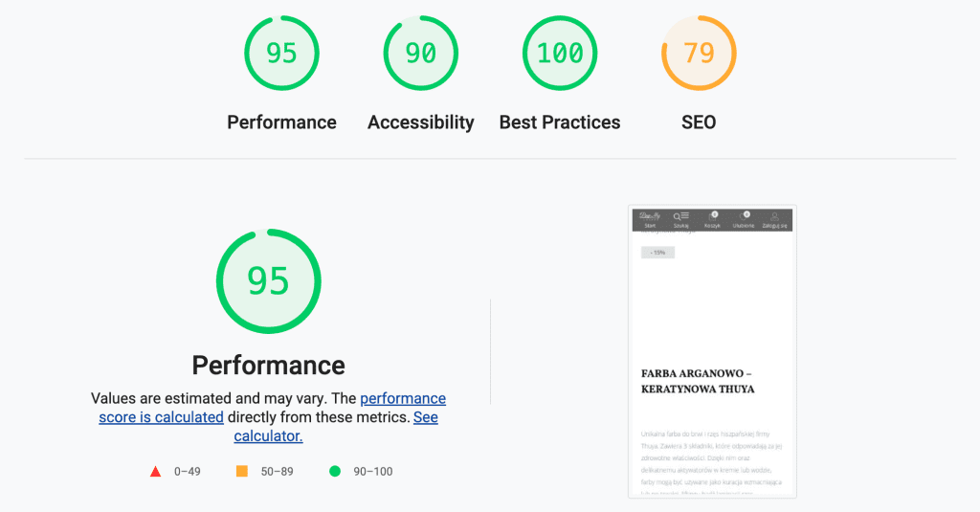Jump to the SEO 79 score gauge

tap(699, 54)
